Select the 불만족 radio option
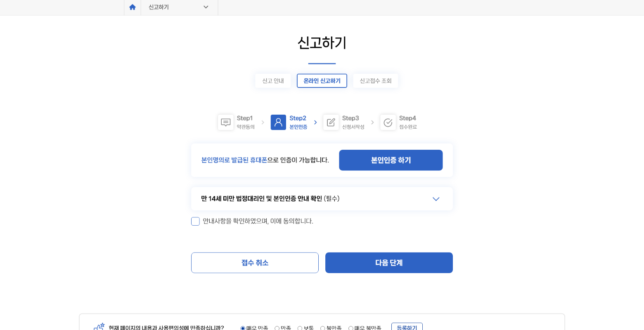The image size is (644, 330). (322, 328)
